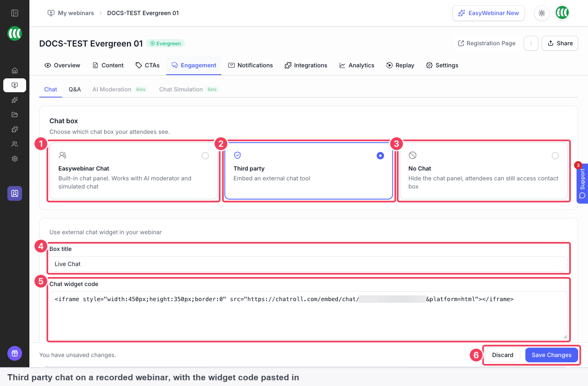Switch to the Q&A sub-tab

(75, 89)
